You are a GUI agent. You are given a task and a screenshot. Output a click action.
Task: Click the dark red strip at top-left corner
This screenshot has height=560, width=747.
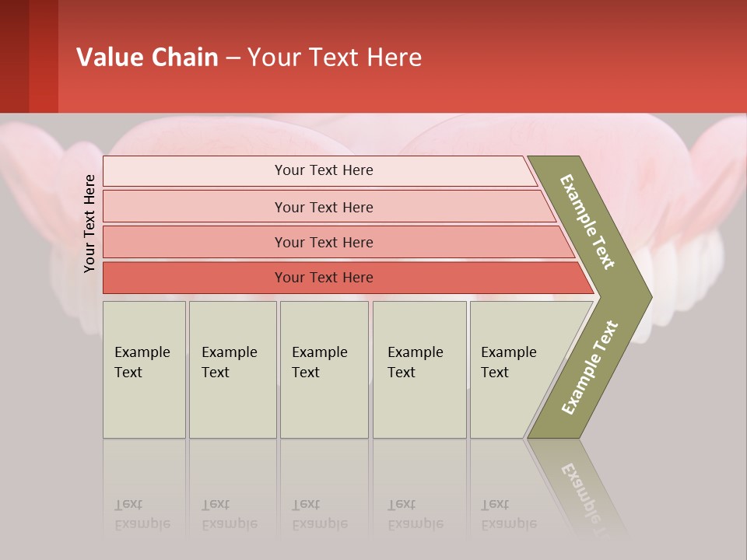tap(28, 56)
